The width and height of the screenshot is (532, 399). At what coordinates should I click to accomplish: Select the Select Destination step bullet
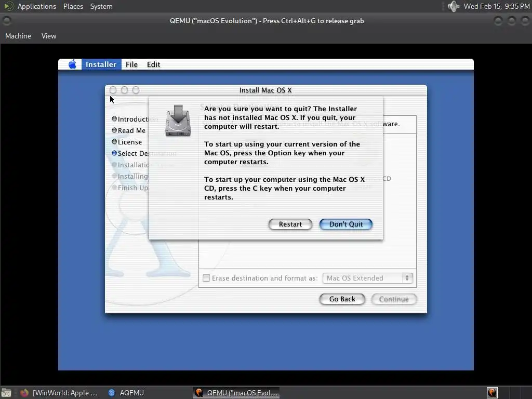114,153
